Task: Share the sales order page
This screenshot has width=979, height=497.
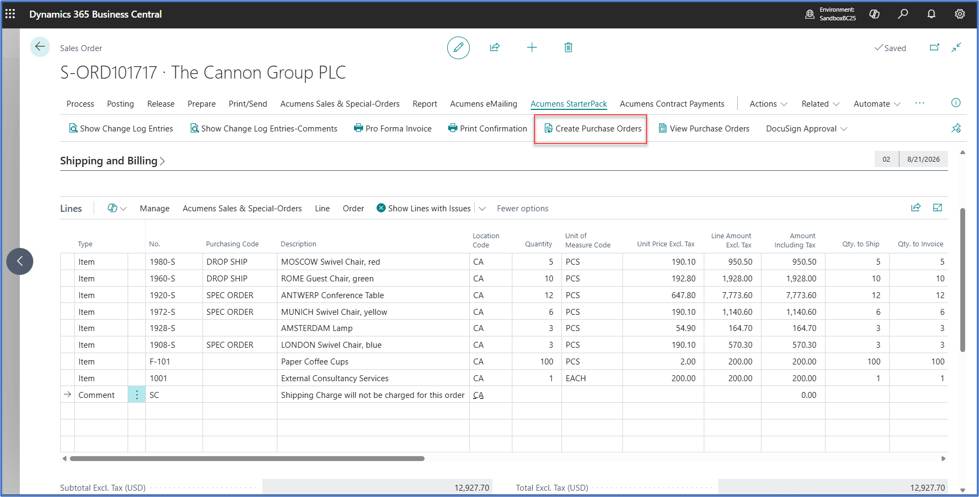Action: pos(494,47)
